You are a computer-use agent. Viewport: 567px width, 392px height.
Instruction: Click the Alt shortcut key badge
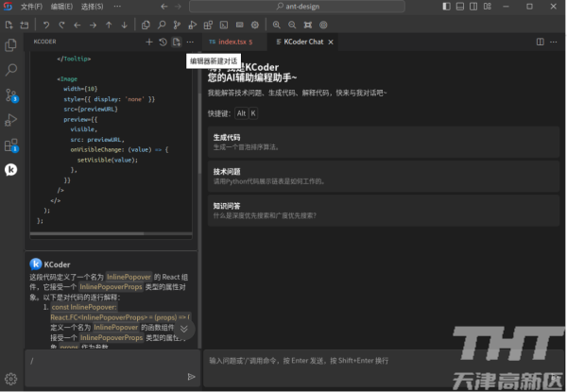pos(241,113)
